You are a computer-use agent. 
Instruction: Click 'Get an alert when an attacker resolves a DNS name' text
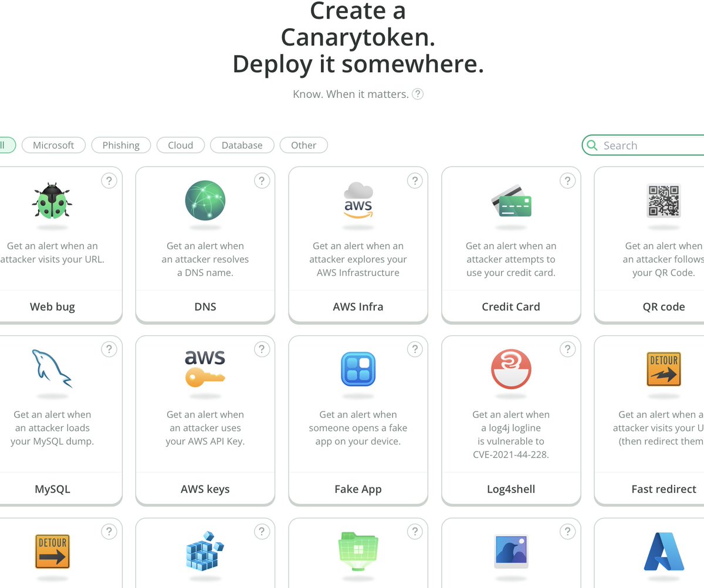[205, 259]
